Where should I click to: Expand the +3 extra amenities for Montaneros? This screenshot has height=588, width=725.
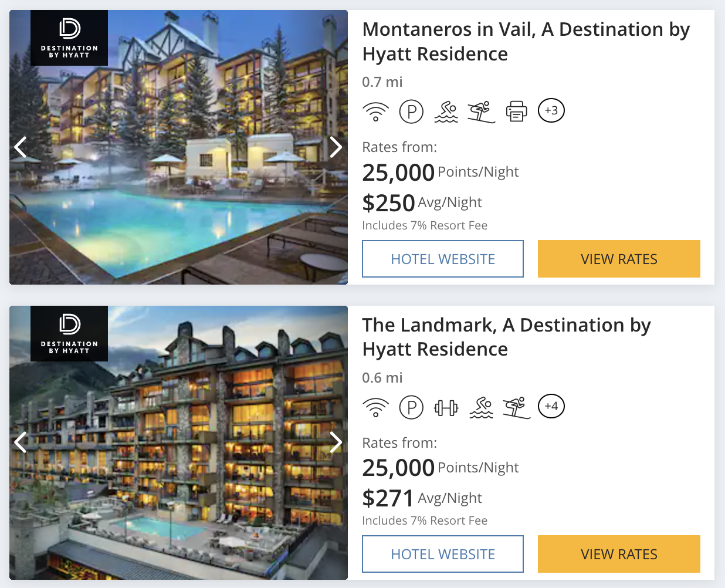(551, 110)
